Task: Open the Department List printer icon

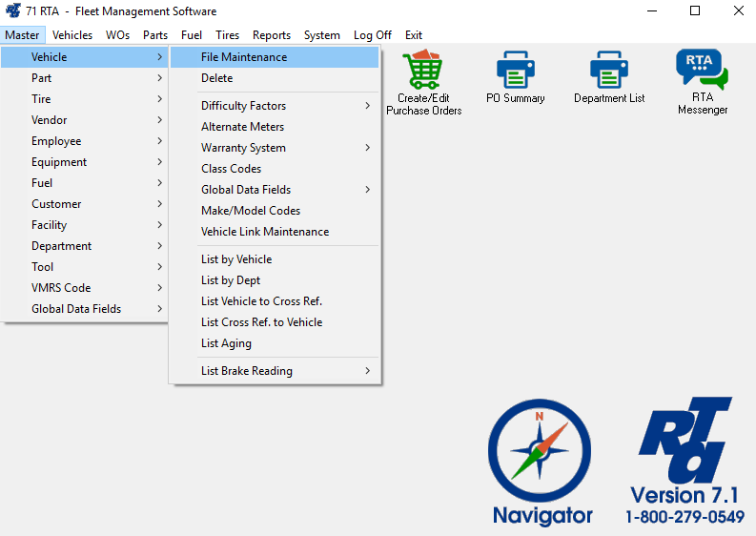Action: point(609,71)
